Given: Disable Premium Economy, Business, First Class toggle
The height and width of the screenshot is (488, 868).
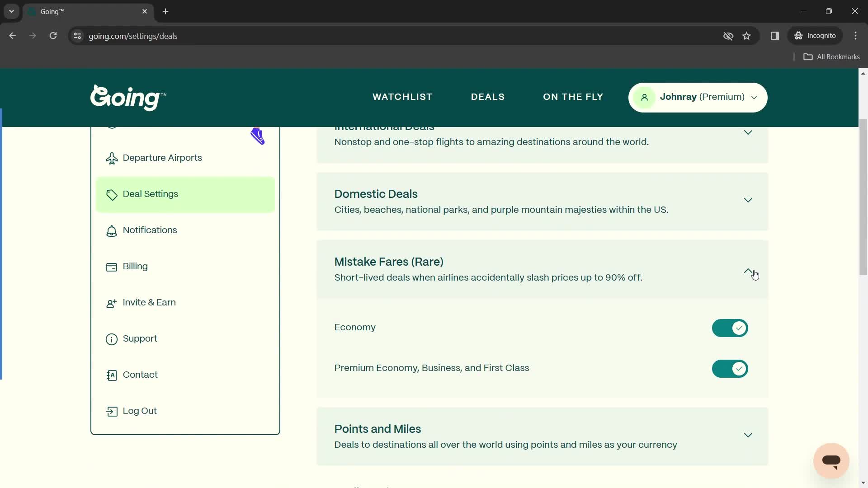Looking at the screenshot, I should tap(730, 369).
